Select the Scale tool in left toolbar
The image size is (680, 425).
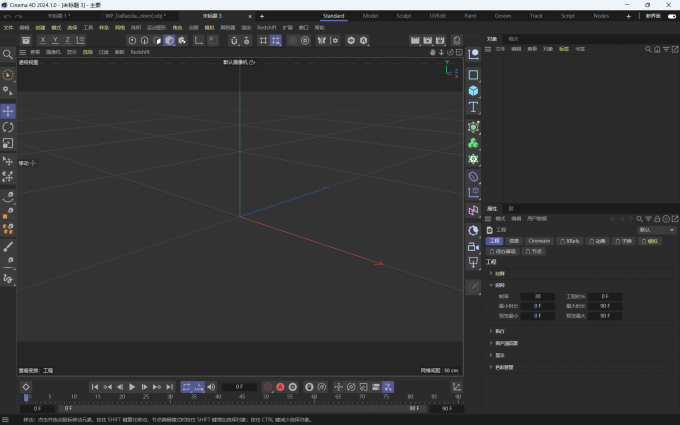[x=8, y=143]
